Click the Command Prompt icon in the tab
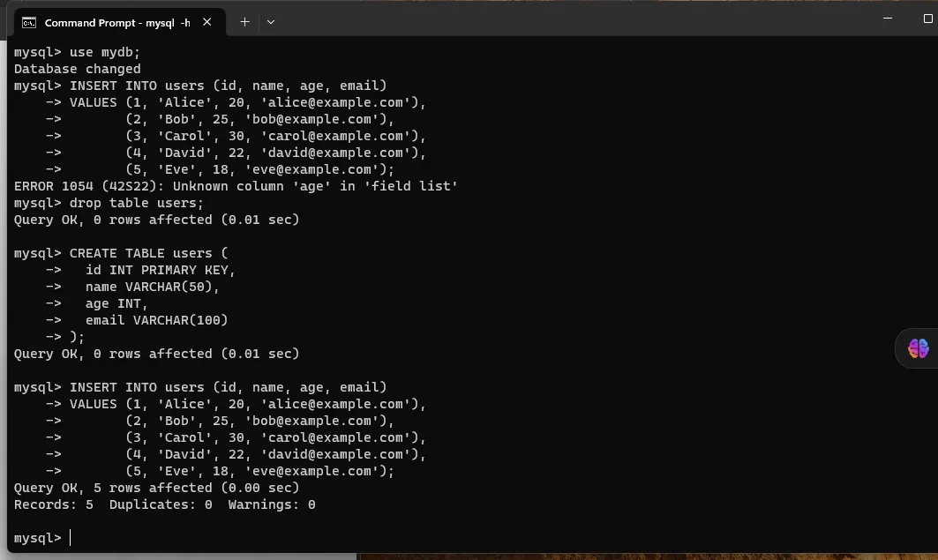 point(29,22)
